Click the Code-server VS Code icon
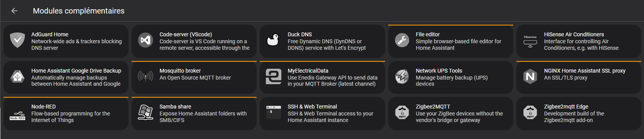 [x=146, y=40]
